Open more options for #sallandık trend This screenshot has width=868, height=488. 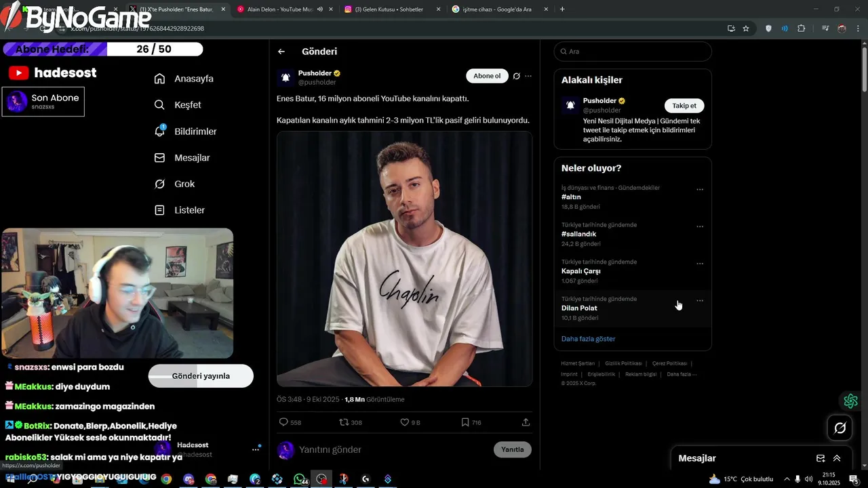pyautogui.click(x=700, y=226)
